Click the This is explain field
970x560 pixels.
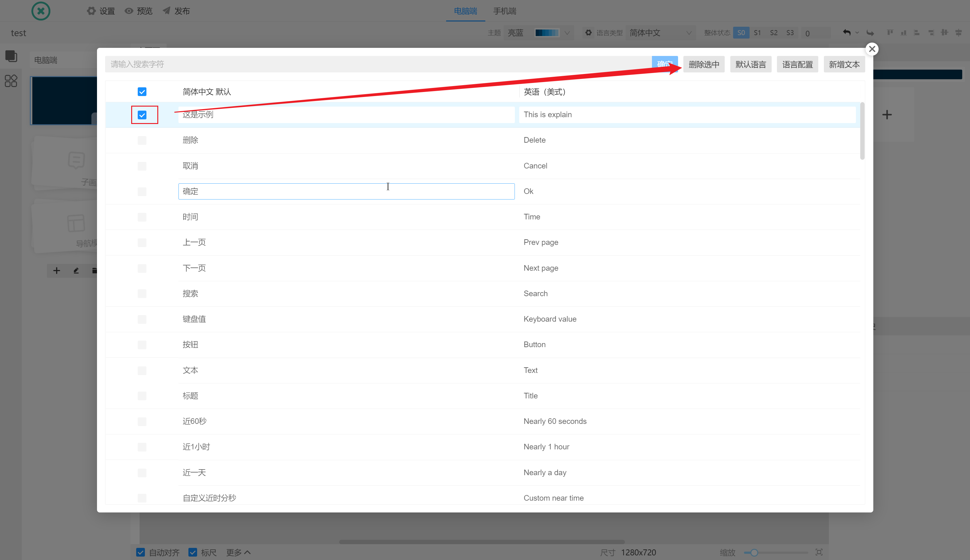coord(687,115)
